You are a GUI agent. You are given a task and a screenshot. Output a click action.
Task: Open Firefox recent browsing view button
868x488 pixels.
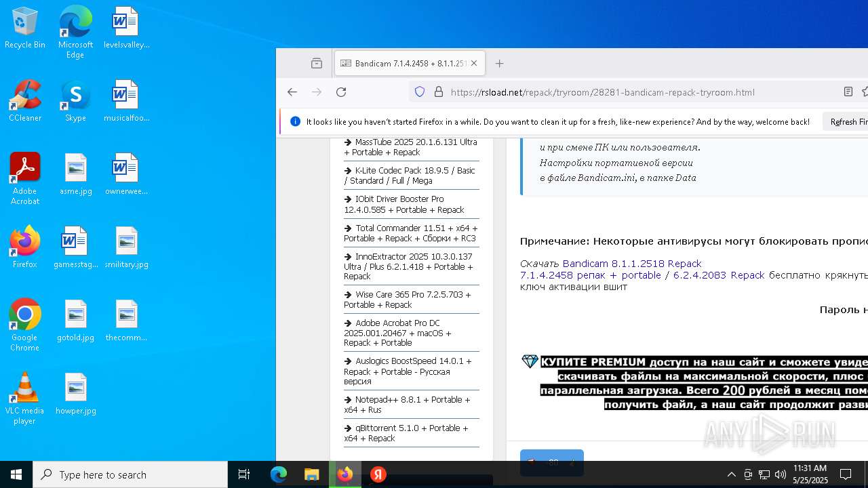317,63
